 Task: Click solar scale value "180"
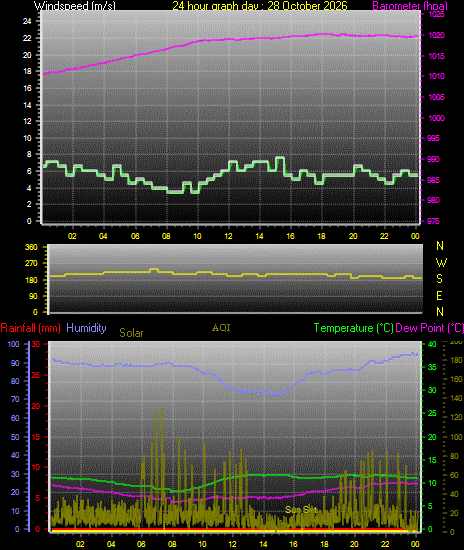(x=456, y=360)
